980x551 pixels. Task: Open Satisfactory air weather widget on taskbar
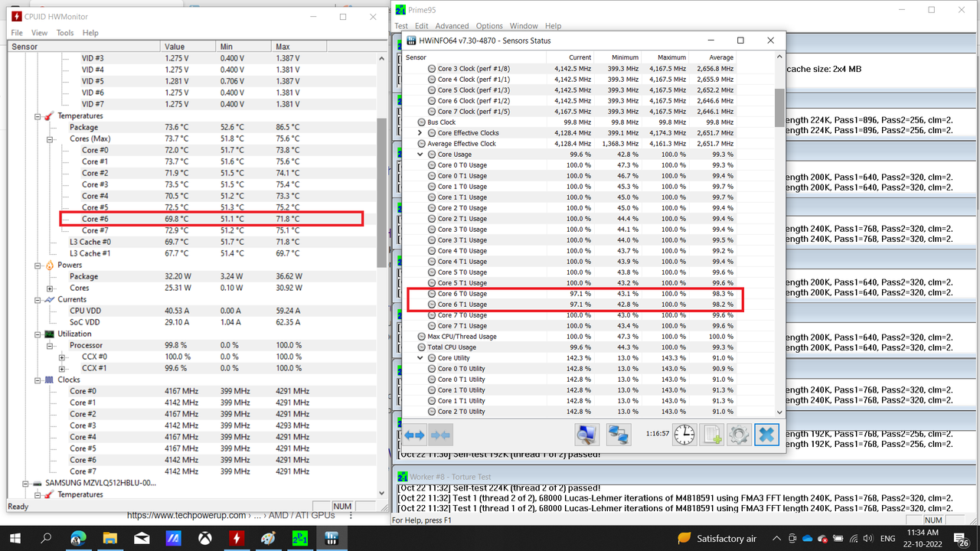tap(717, 539)
